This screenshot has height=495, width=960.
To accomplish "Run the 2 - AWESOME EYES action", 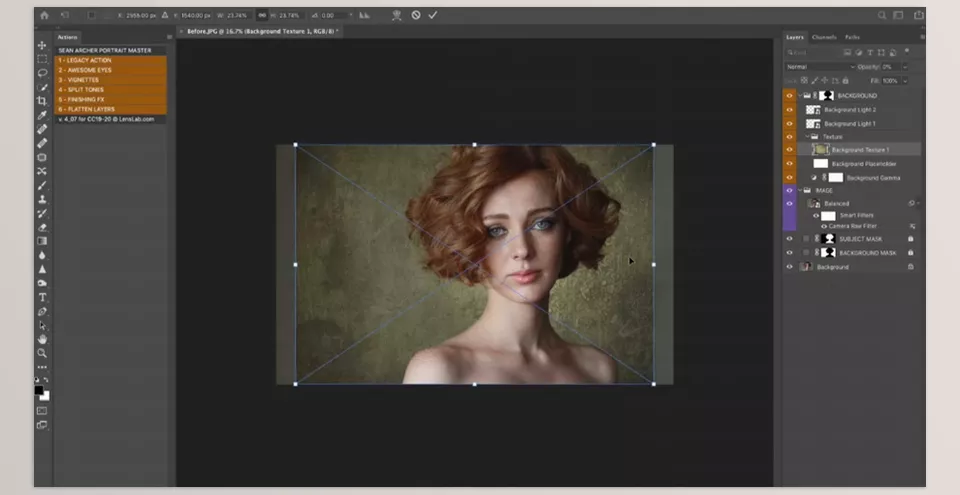I will (x=111, y=70).
